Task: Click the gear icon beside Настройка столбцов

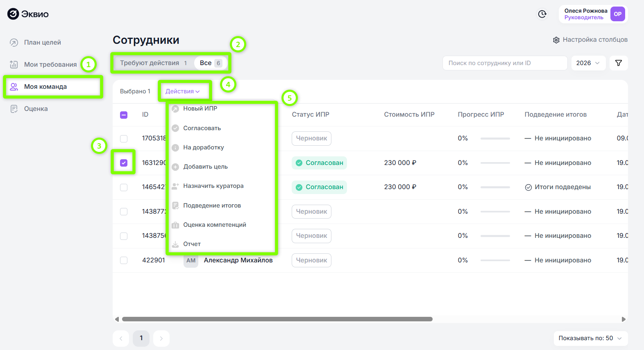Action: click(x=556, y=40)
